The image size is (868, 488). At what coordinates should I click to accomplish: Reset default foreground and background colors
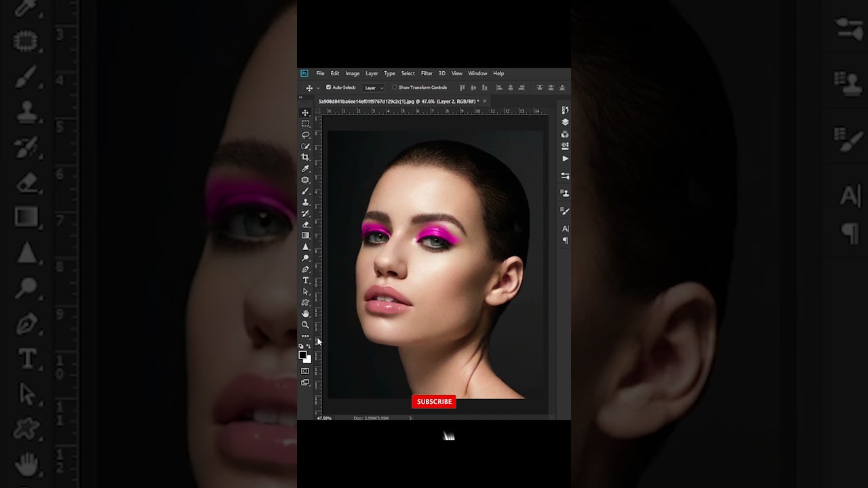point(301,346)
